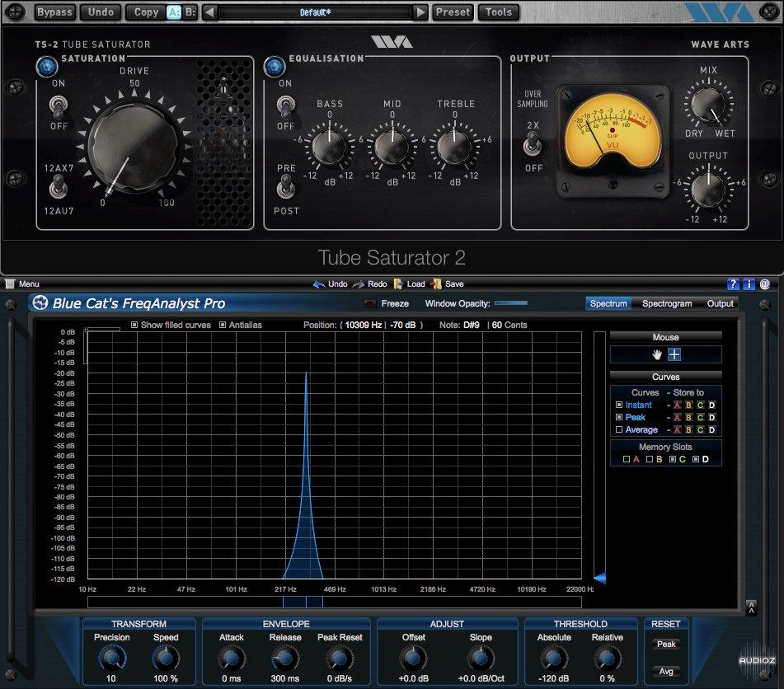Open the FreqAnalyst Menu

[x=29, y=284]
